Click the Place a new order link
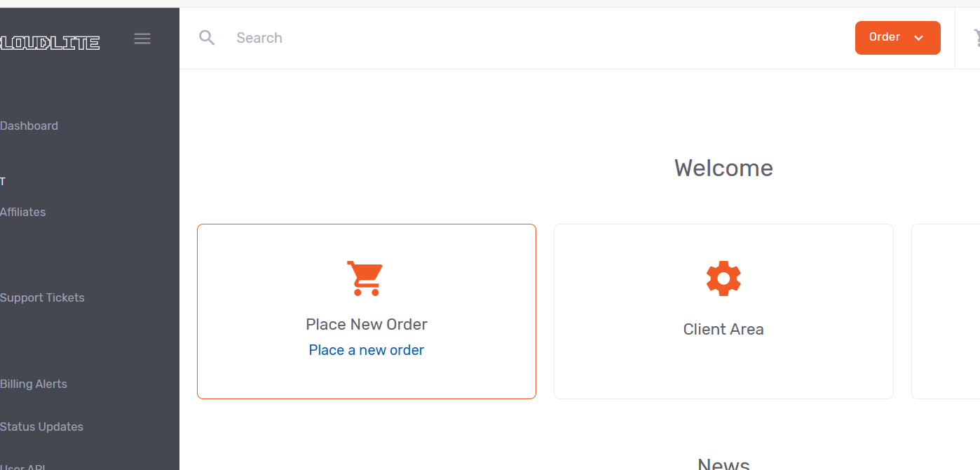Screen dimensions: 980x470 (x=366, y=349)
